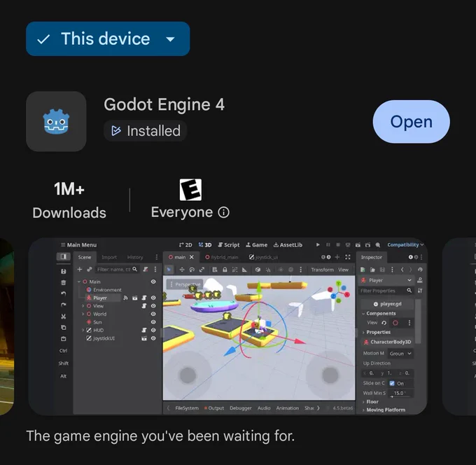Screen dimensions: 476x465
Task: Tap the Open button for Godot Engine 4
Action: [411, 122]
